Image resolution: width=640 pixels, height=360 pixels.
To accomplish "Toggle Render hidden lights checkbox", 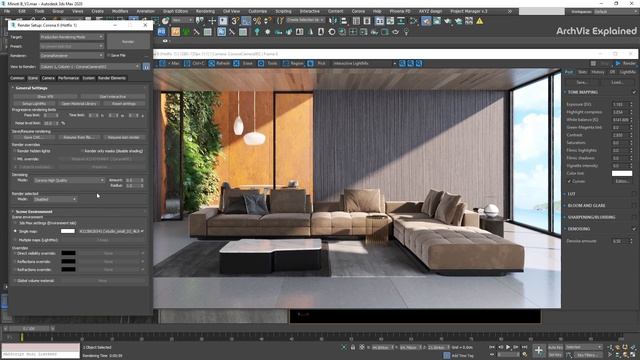I will coord(15,151).
